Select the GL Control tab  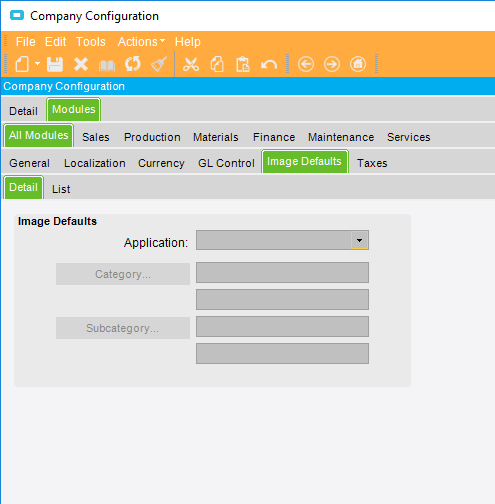[x=226, y=163]
